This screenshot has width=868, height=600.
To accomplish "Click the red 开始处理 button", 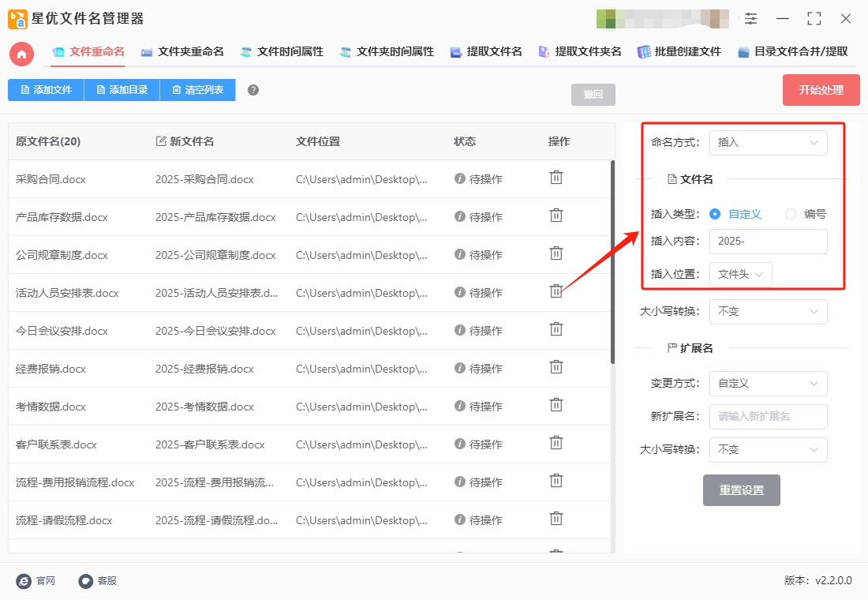I will click(821, 90).
